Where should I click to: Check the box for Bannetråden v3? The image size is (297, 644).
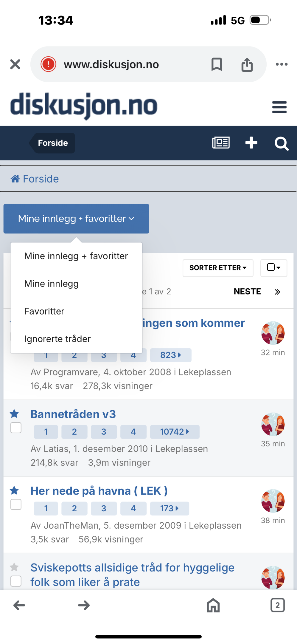[16, 428]
